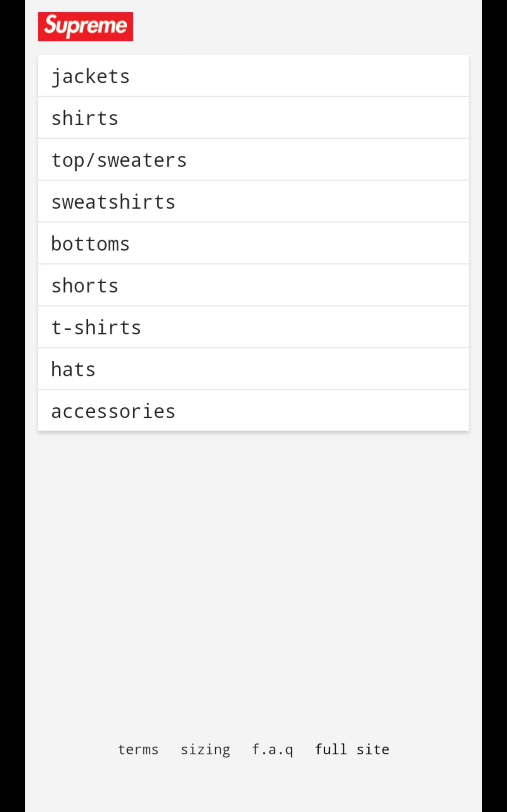Tap the first list row, jackets
Viewport: 507px width, 812px height.
[253, 76]
